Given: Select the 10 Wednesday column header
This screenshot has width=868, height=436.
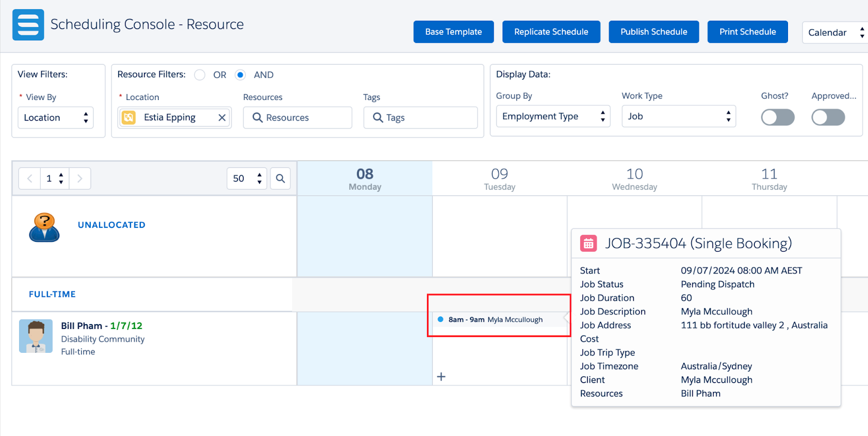Looking at the screenshot, I should (x=635, y=179).
